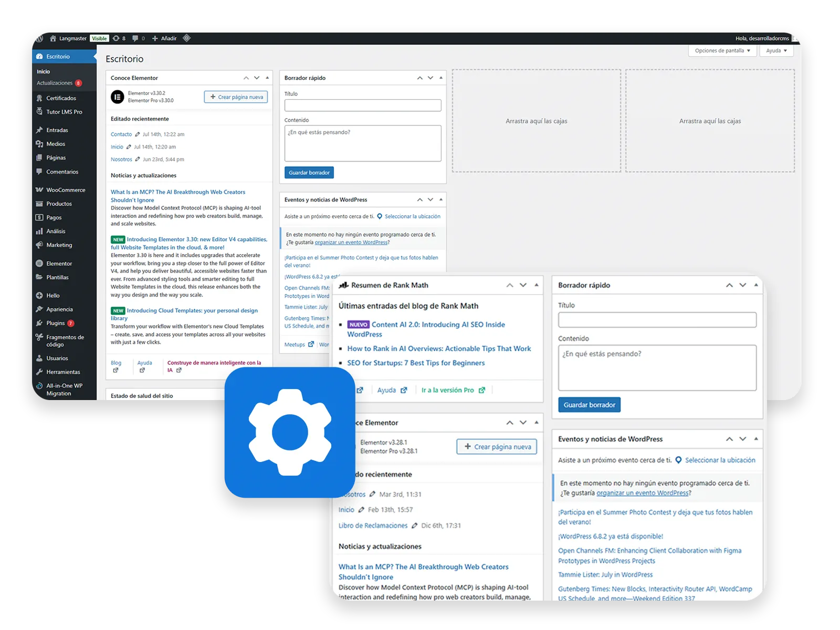Click Guardar borrador in the background Borrador rápido

click(x=309, y=173)
